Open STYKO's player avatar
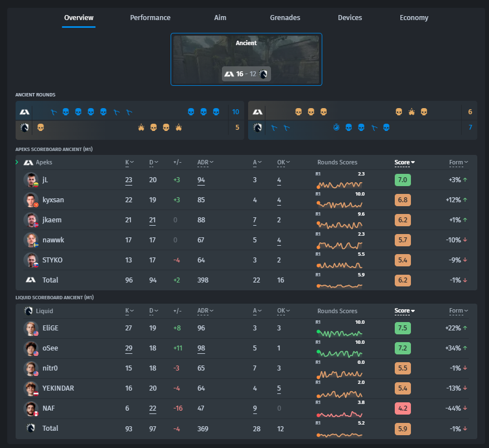 [x=31, y=260]
